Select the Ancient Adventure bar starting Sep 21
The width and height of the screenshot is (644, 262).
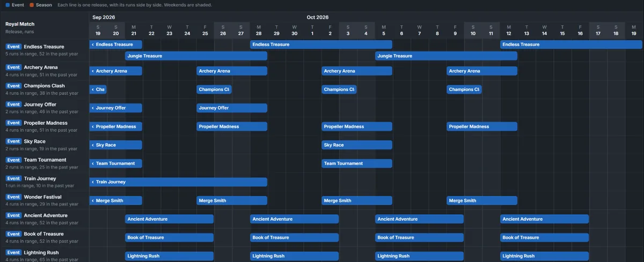169,219
